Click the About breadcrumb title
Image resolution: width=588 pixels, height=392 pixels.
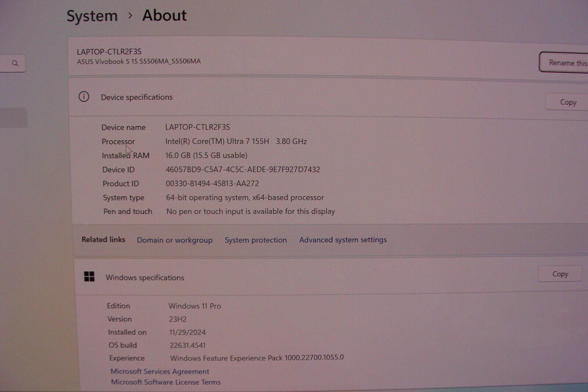[164, 15]
